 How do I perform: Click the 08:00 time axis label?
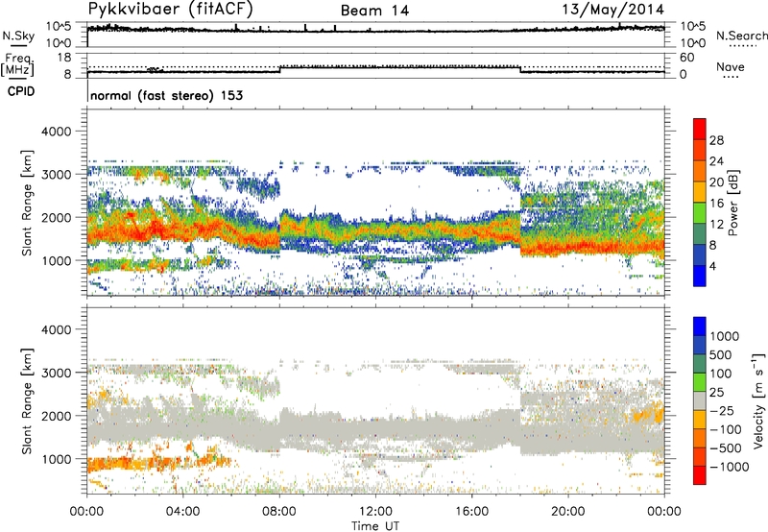coord(279,512)
